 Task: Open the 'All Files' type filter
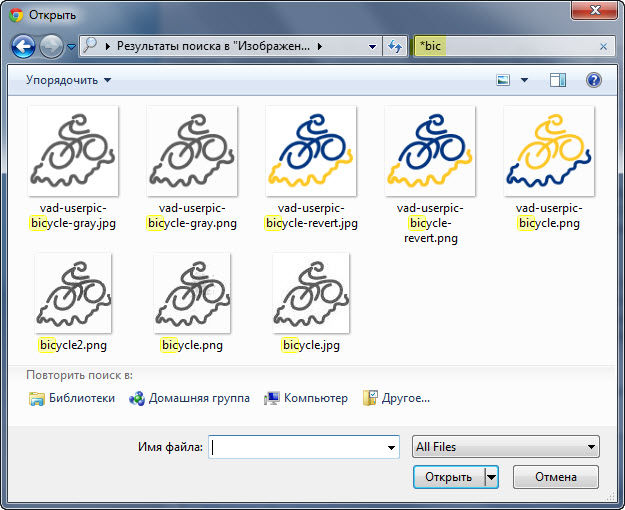point(505,447)
